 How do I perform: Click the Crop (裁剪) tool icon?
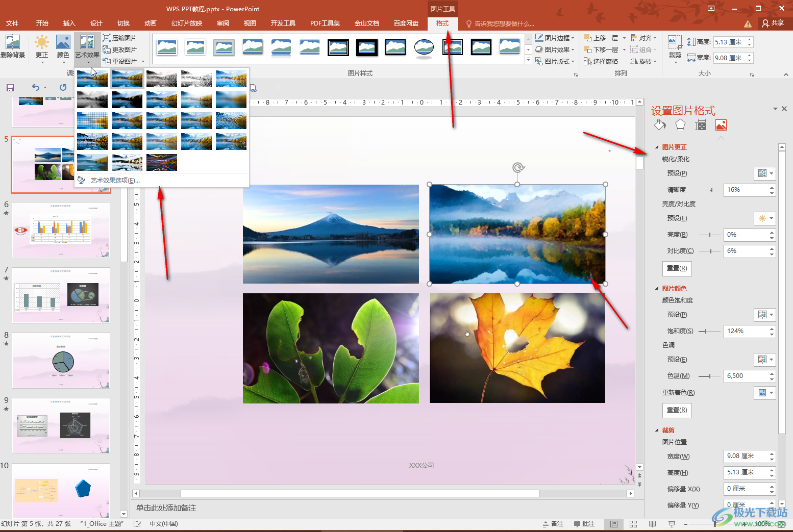pyautogui.click(x=675, y=43)
